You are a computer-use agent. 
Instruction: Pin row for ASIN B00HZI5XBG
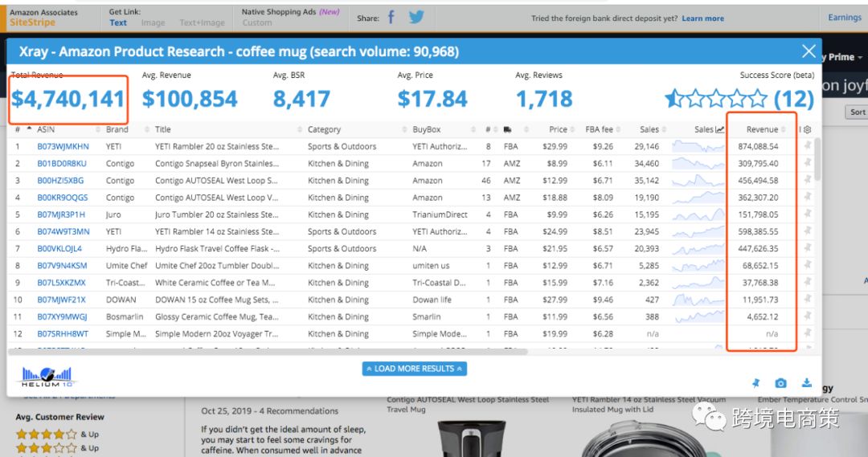pos(808,181)
